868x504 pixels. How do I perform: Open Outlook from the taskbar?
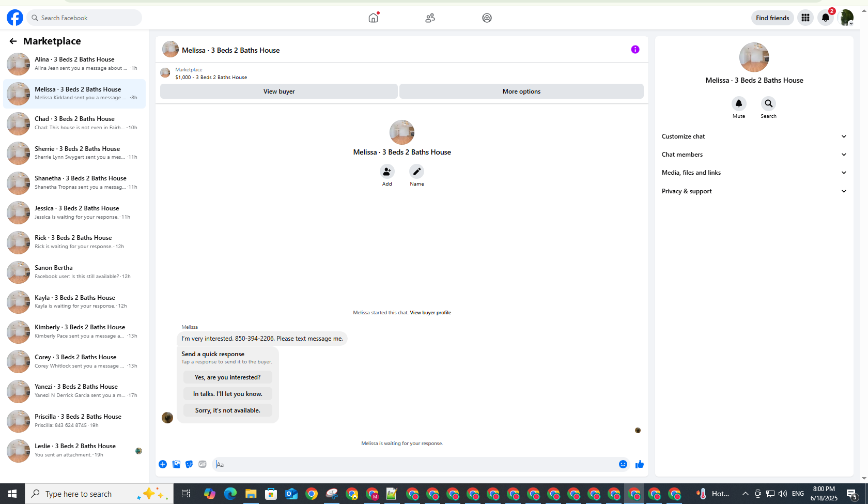(x=291, y=494)
